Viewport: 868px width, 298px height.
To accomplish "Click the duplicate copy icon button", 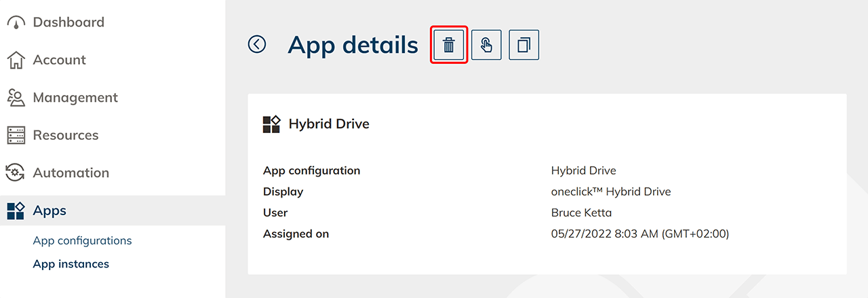I will [x=524, y=45].
